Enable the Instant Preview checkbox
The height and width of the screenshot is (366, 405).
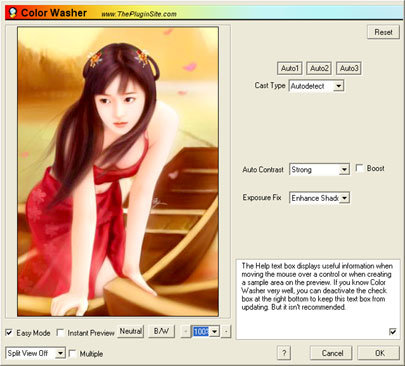(60, 332)
